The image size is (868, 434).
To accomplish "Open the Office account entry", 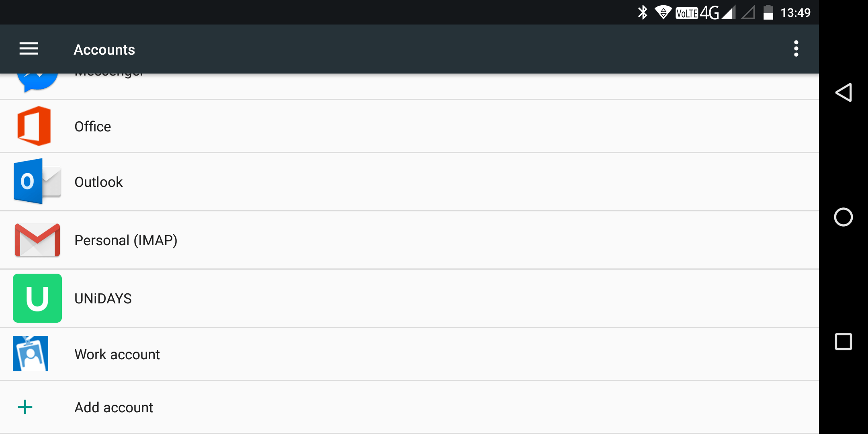I will [x=409, y=126].
